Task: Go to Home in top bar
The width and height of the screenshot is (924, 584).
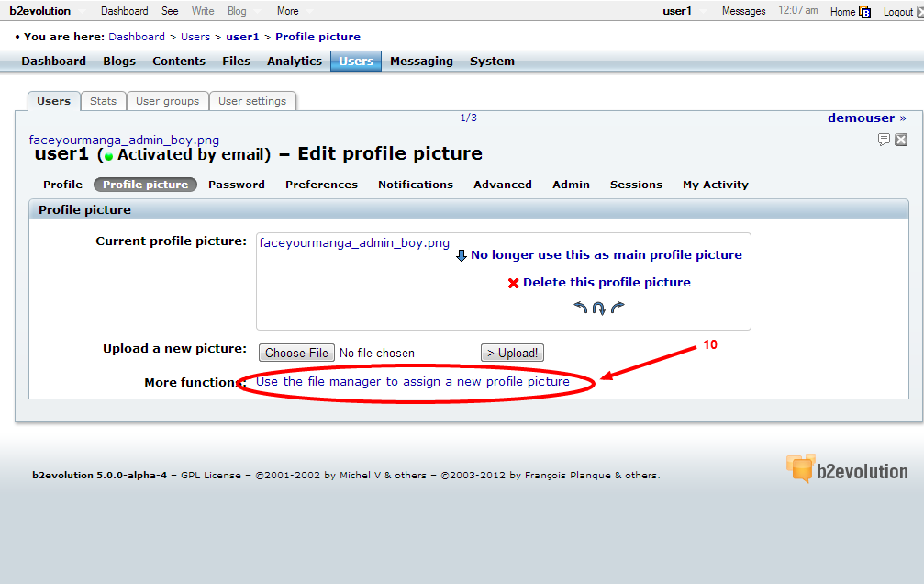Action: pos(850,11)
